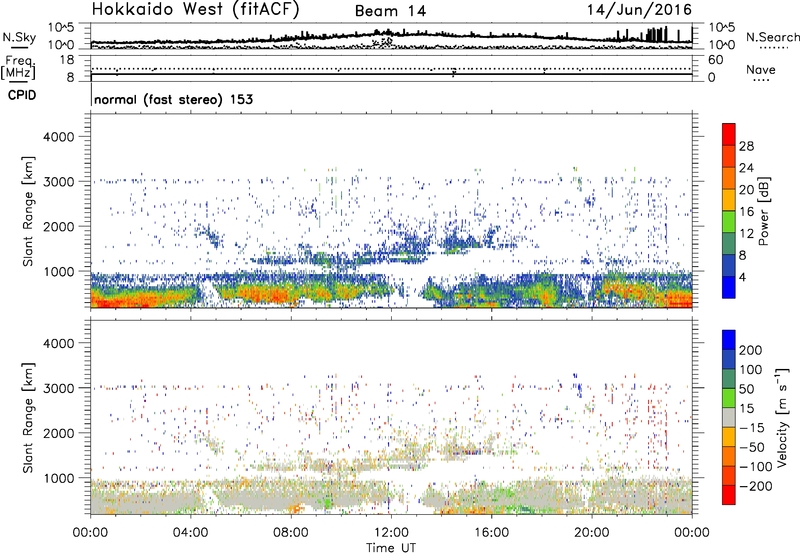Screen dimensions: 800x554
Task: Click the 'Power [dB]' colorbar label
Action: coord(763,211)
